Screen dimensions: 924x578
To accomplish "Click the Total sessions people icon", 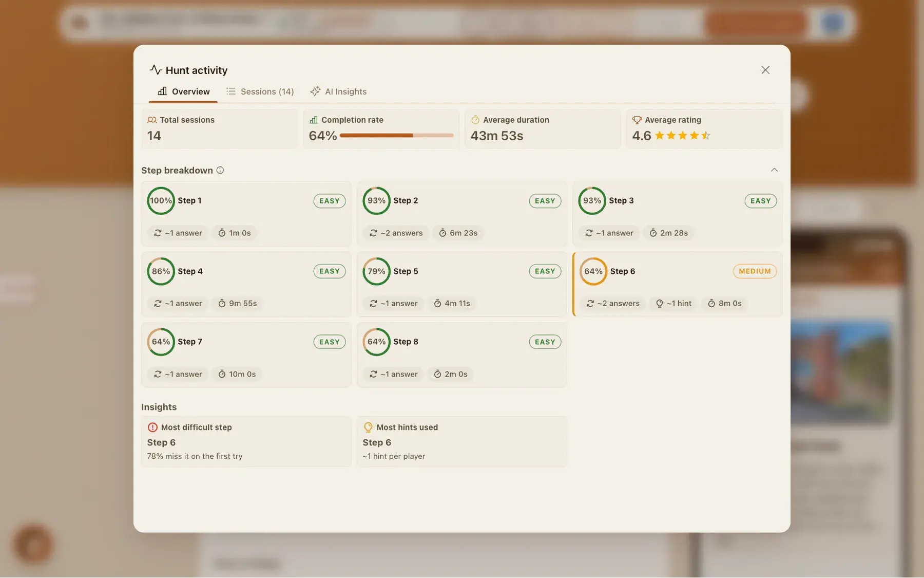I will [152, 120].
